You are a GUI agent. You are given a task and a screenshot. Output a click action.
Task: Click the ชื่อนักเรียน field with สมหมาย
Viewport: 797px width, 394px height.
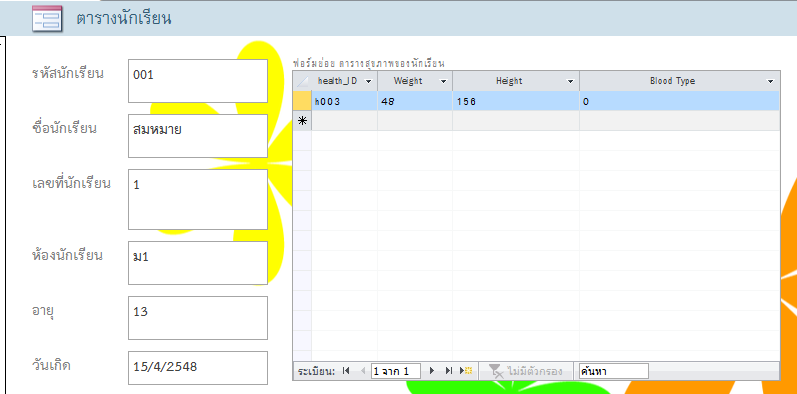tap(198, 136)
